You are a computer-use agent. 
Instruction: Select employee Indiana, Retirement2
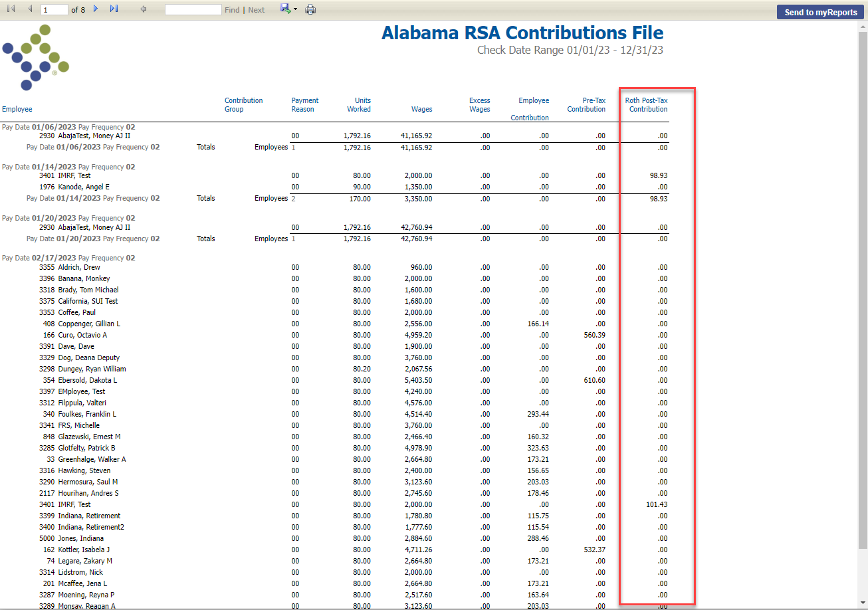91,527
